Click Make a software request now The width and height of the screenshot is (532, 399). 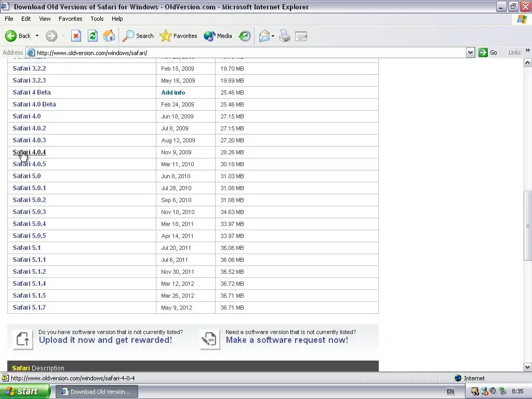[287, 340]
